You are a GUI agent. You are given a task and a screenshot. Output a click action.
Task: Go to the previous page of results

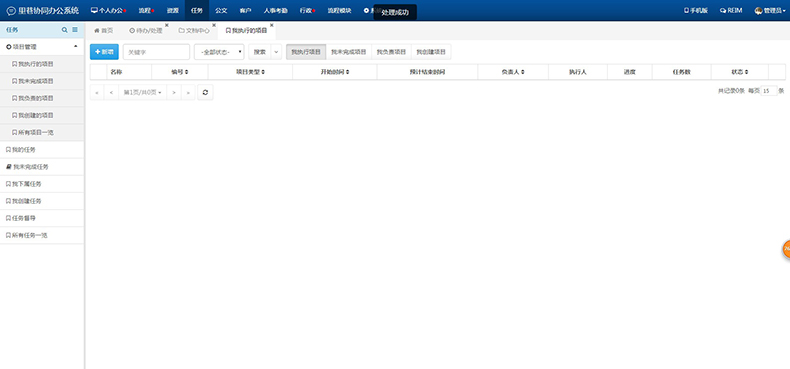(x=111, y=93)
